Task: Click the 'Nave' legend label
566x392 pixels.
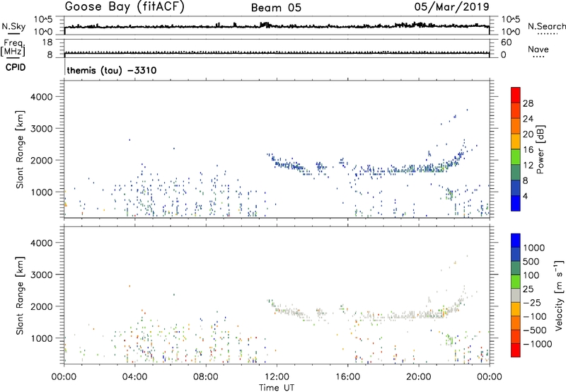Action: pyautogui.click(x=538, y=50)
